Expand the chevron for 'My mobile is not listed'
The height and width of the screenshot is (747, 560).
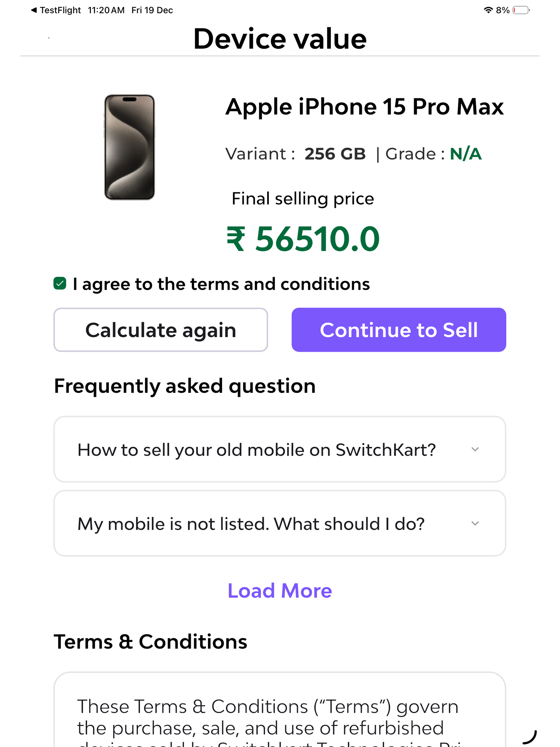coord(475,523)
